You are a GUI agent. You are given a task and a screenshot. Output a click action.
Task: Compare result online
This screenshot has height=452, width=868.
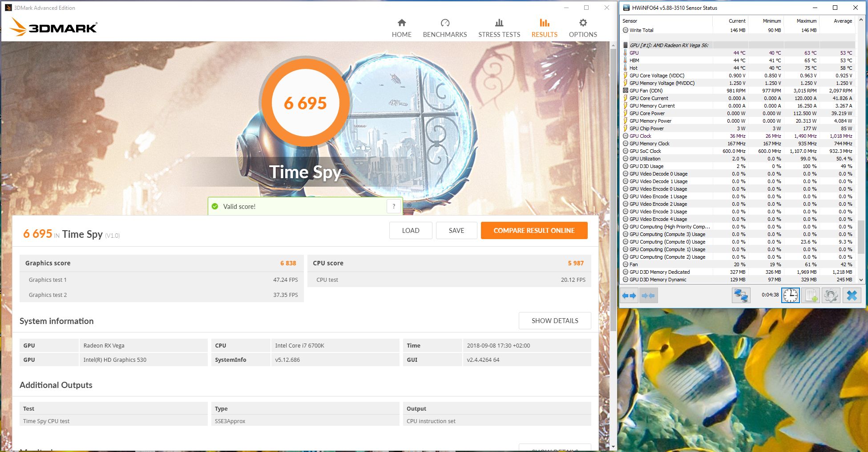pos(534,230)
